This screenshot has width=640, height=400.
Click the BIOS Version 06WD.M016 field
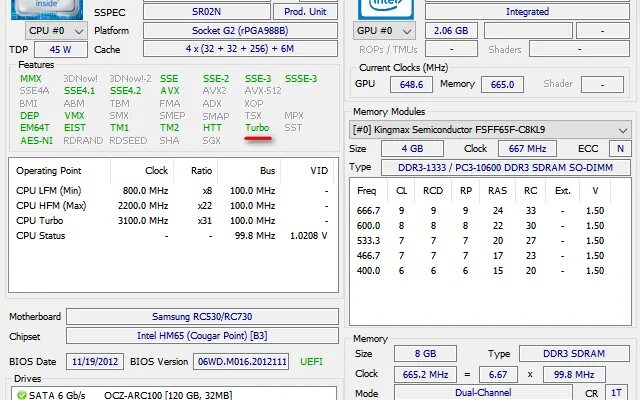241,362
